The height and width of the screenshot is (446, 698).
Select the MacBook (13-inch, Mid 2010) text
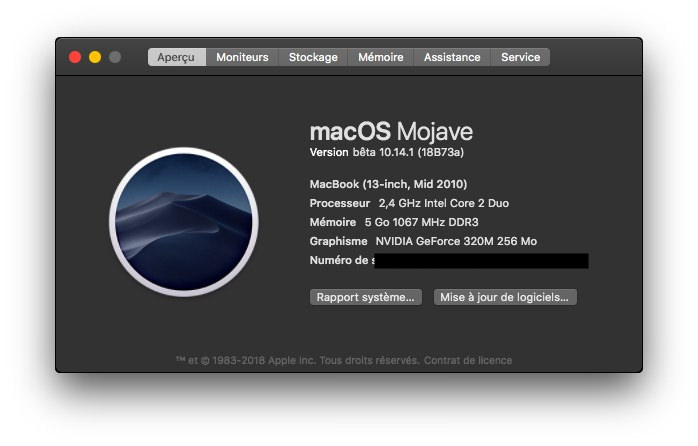pyautogui.click(x=388, y=184)
